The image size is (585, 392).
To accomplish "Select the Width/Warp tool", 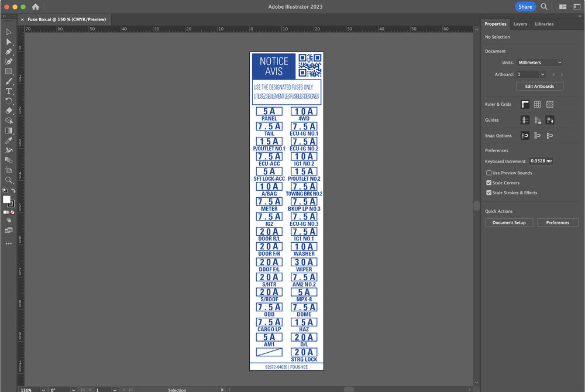I will [9, 150].
